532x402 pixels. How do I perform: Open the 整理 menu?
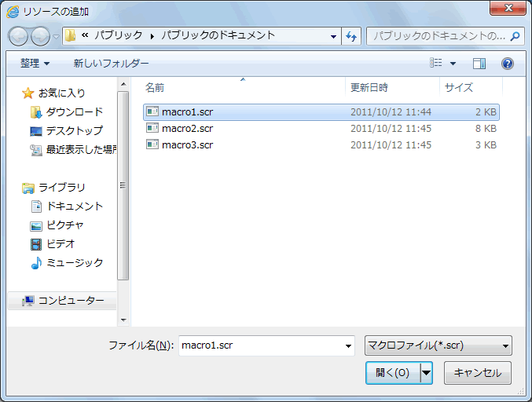pyautogui.click(x=35, y=64)
